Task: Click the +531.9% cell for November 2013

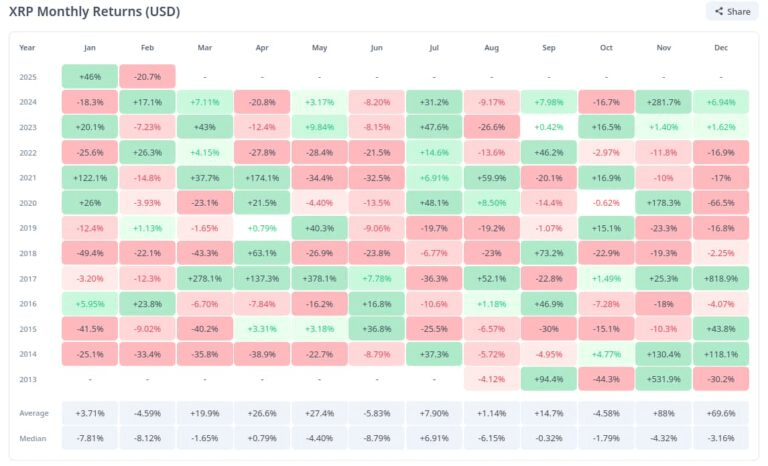Action: [663, 378]
